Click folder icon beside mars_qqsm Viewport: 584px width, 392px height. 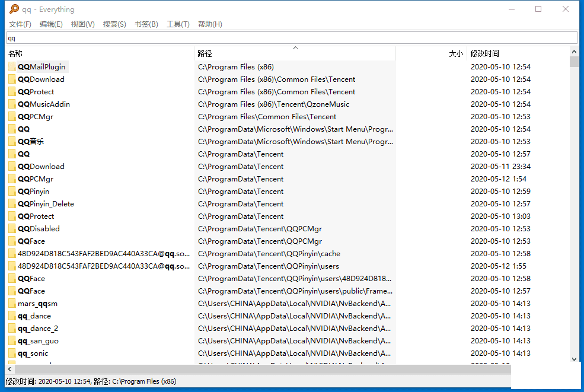coord(12,303)
